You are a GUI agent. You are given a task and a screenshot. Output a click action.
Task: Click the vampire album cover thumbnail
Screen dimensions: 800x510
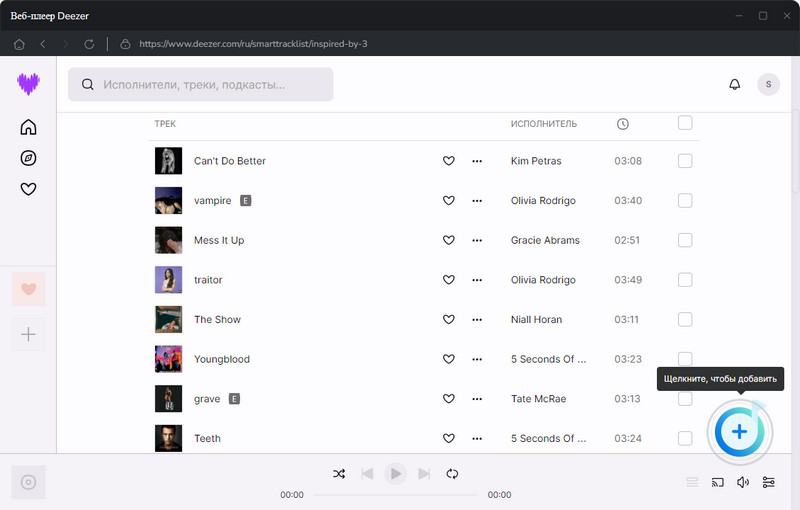[x=168, y=200]
